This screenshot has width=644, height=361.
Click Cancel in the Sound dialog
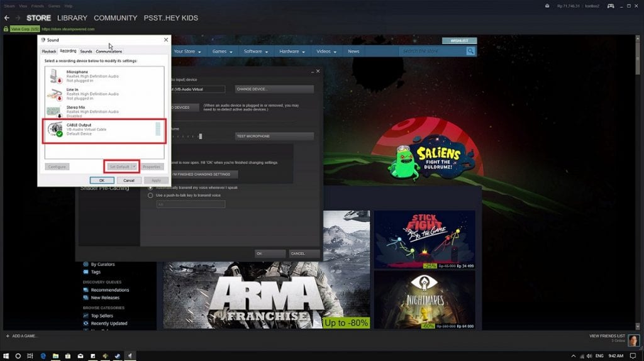(129, 181)
